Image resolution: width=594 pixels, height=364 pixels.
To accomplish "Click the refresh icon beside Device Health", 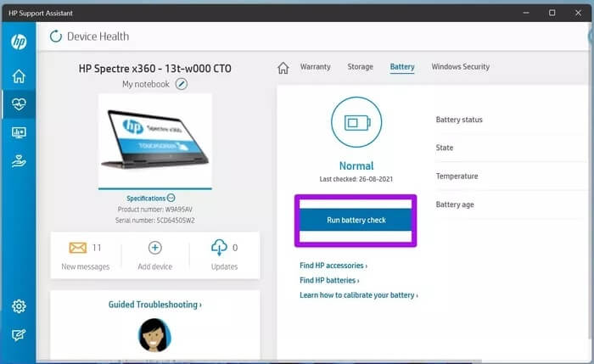I will (56, 36).
